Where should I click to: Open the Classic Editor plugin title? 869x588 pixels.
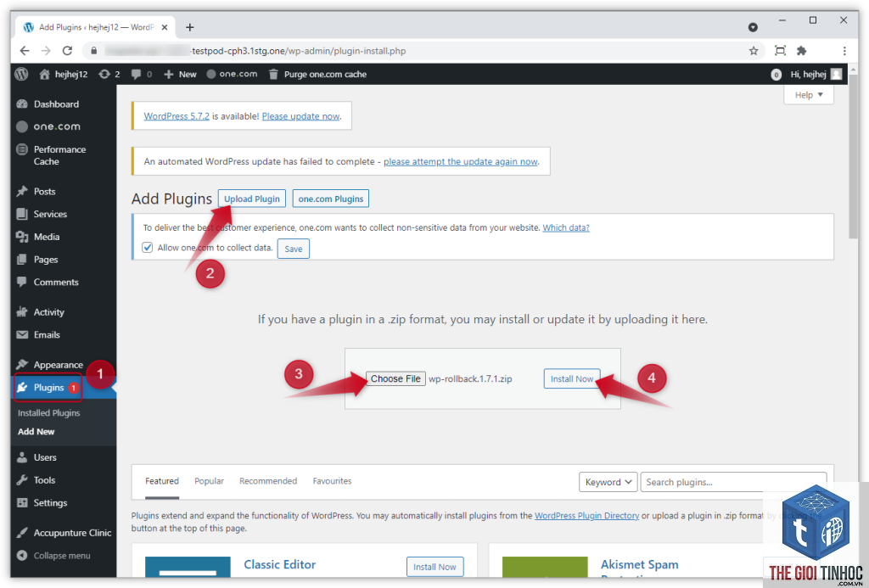pos(280,564)
